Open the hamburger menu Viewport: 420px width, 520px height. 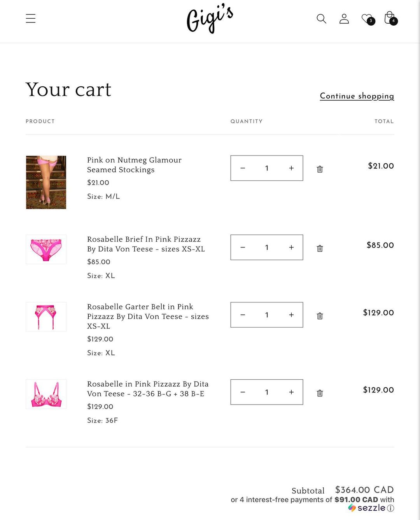[31, 18]
